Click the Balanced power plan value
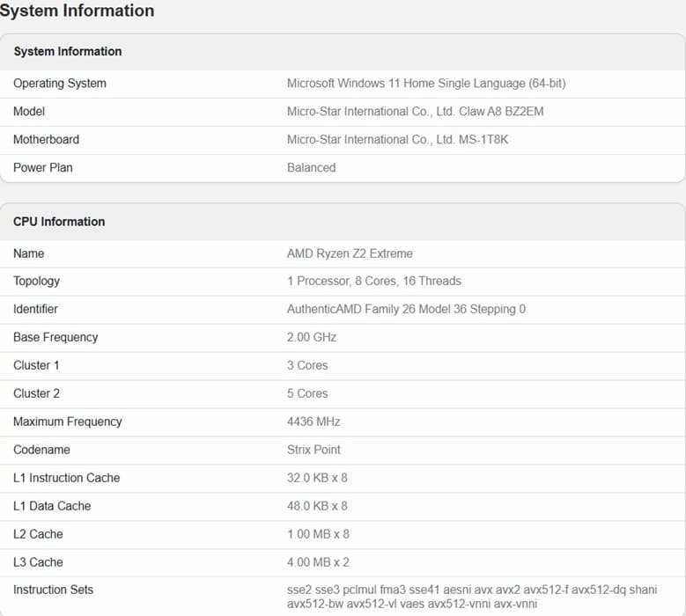 click(x=311, y=167)
